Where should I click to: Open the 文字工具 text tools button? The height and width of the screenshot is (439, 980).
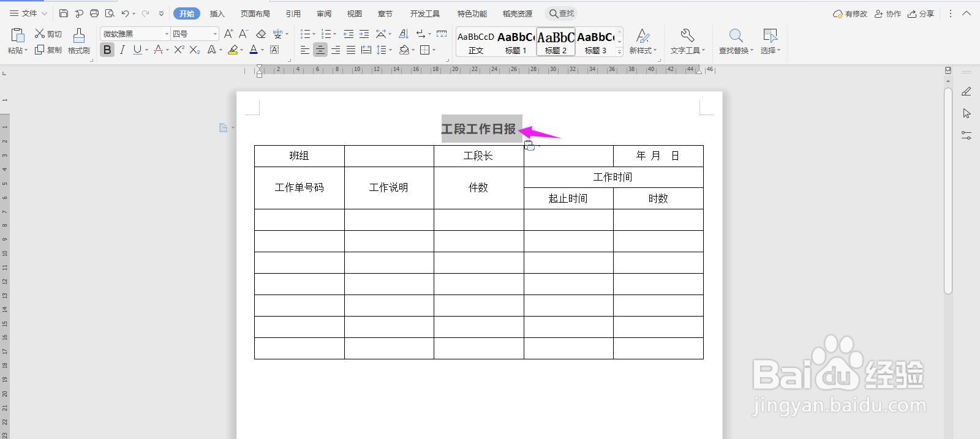pos(687,41)
